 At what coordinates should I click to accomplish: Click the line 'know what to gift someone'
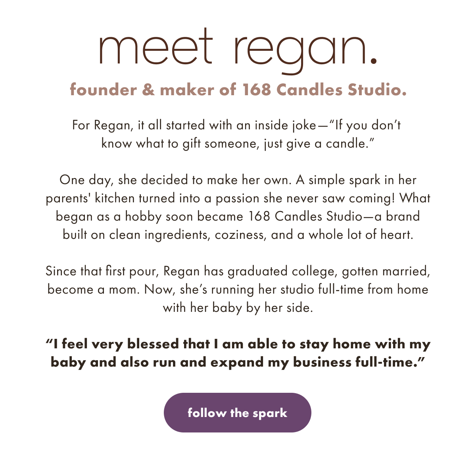(238, 143)
